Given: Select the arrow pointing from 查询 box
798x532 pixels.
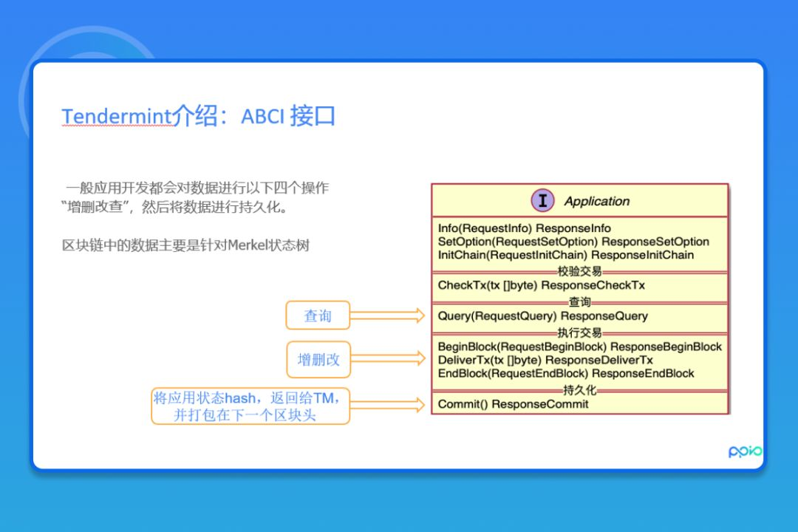Looking at the screenshot, I should tap(389, 316).
